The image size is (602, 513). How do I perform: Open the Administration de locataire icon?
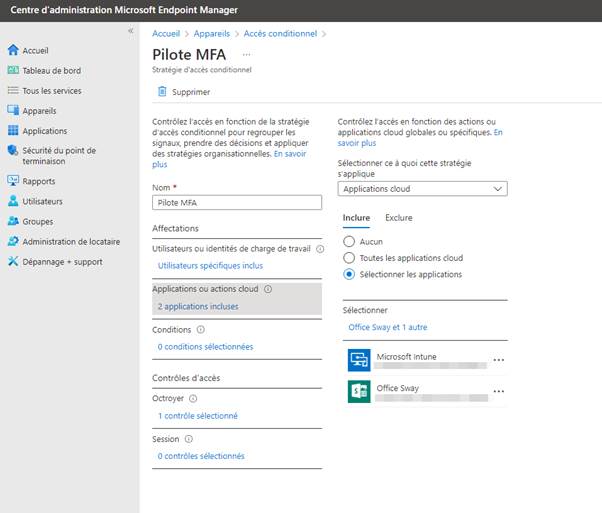13,241
